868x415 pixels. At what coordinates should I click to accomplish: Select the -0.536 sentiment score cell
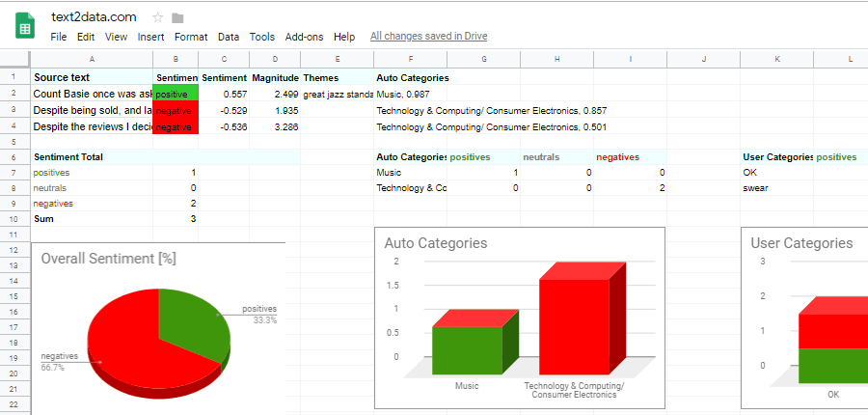pos(224,126)
